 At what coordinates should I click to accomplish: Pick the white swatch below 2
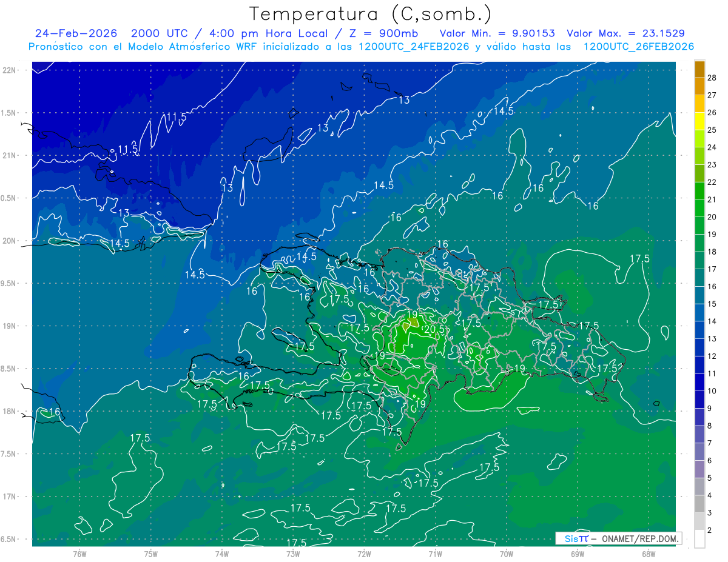pos(699,539)
